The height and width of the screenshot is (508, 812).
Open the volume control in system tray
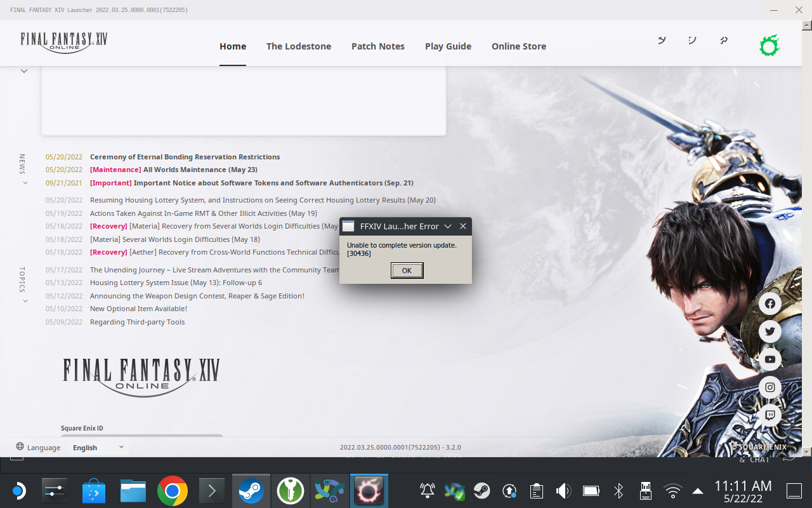pyautogui.click(x=563, y=490)
